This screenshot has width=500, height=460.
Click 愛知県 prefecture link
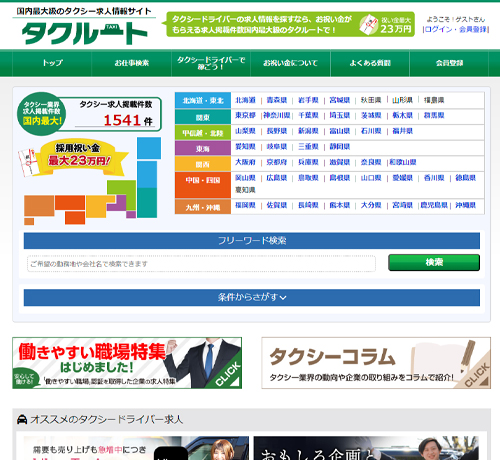coord(245,147)
